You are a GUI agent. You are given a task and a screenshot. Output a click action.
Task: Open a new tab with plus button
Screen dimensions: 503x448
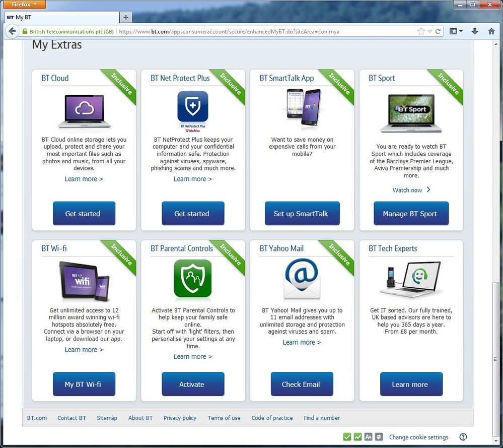tap(126, 17)
